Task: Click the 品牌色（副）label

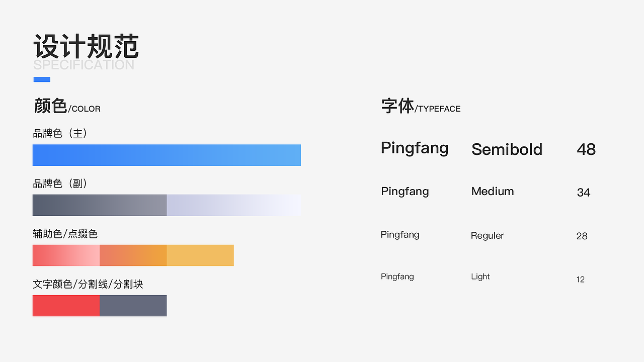Action: coord(60,184)
